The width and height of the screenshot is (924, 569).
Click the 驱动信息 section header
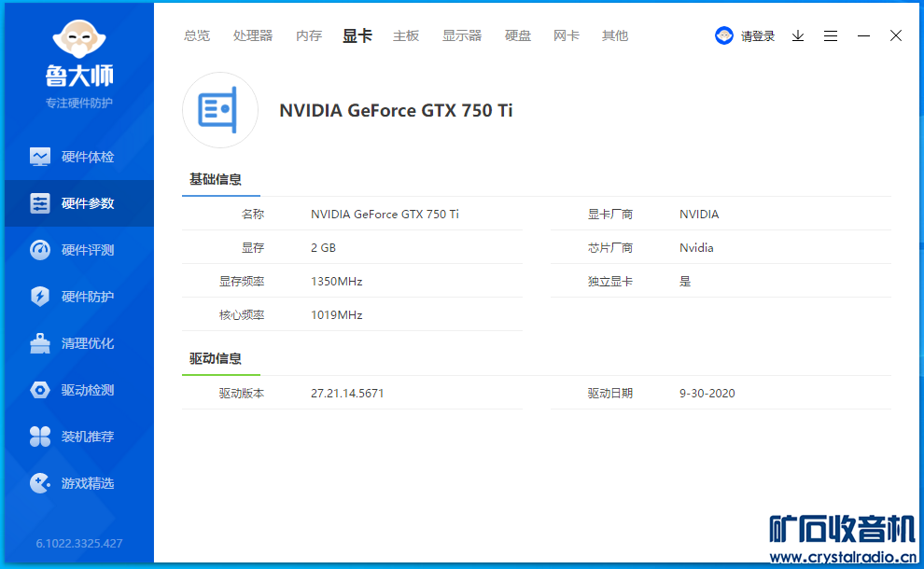click(215, 358)
